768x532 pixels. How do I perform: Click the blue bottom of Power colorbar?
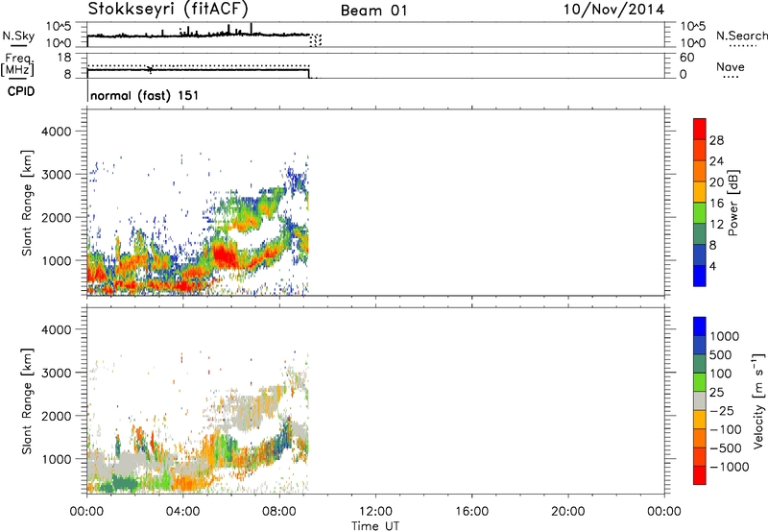click(x=700, y=276)
